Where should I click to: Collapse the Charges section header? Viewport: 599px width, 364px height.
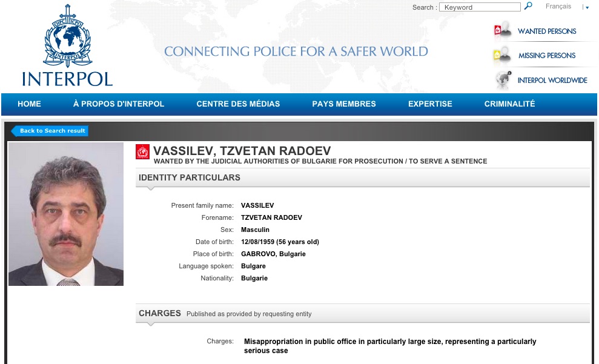[363, 314]
